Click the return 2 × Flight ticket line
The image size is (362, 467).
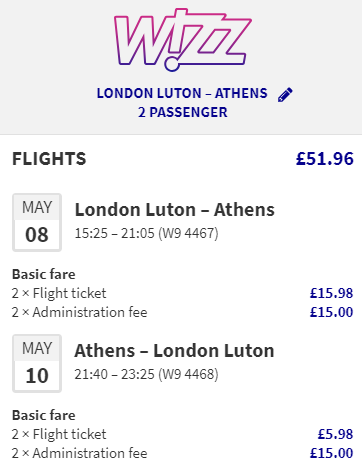(59, 434)
